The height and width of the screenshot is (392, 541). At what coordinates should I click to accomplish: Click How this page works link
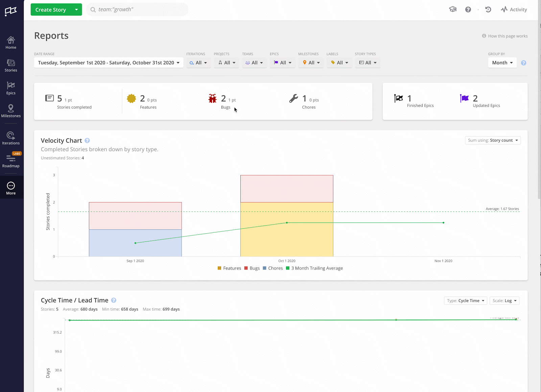pyautogui.click(x=505, y=36)
